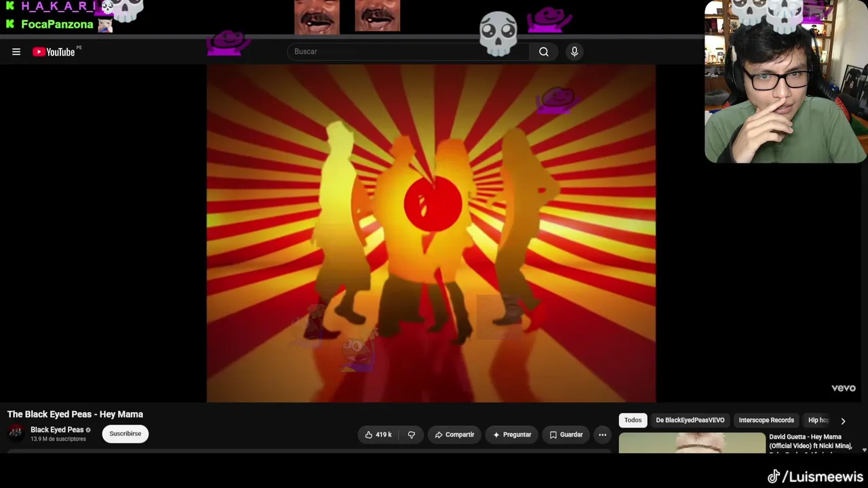Image resolution: width=868 pixels, height=488 pixels.
Task: Share the video via Compartir
Action: 454,434
